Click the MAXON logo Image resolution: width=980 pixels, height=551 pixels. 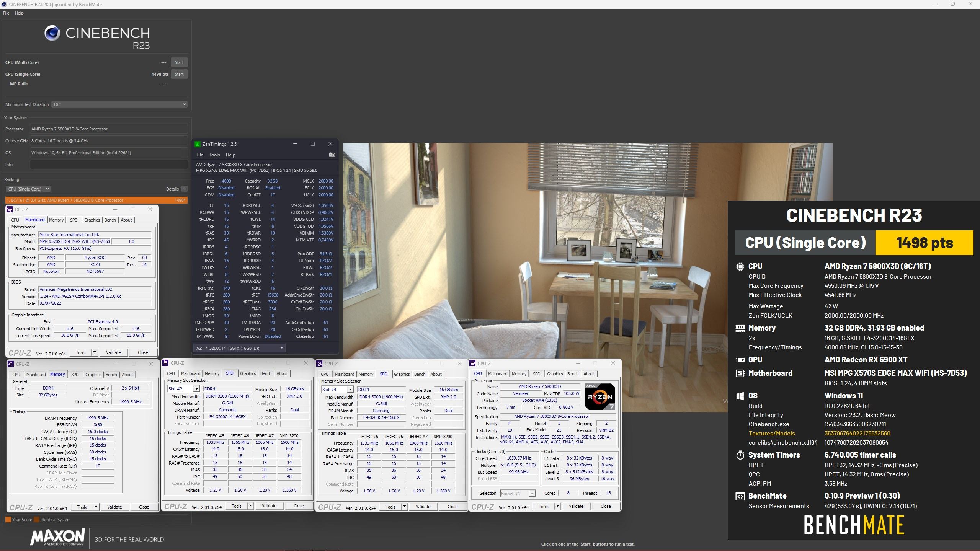57,537
